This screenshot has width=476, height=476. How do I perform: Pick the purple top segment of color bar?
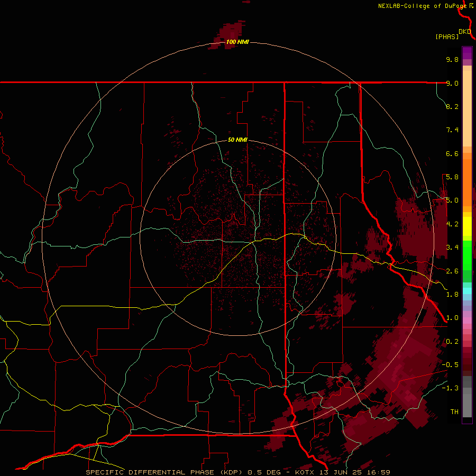click(x=467, y=53)
